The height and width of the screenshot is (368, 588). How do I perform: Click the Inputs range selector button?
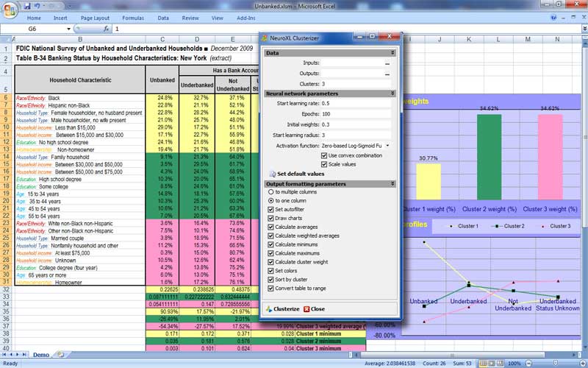pos(387,63)
